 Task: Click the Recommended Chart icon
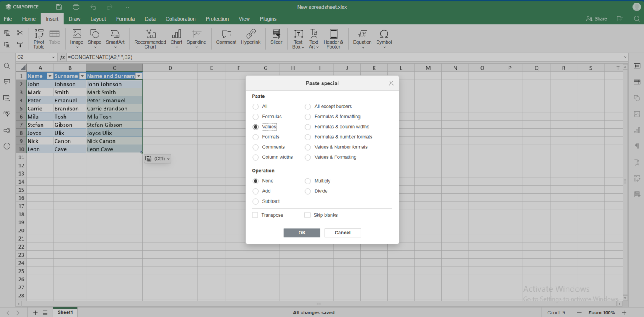coord(150,39)
